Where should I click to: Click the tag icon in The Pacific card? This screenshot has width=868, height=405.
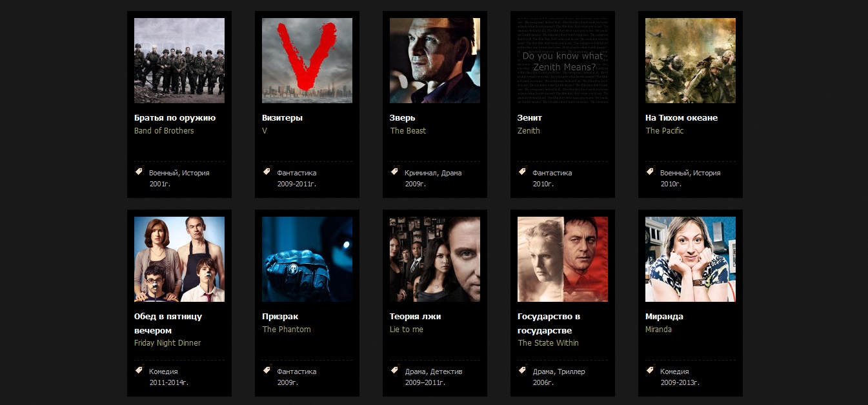(x=650, y=172)
